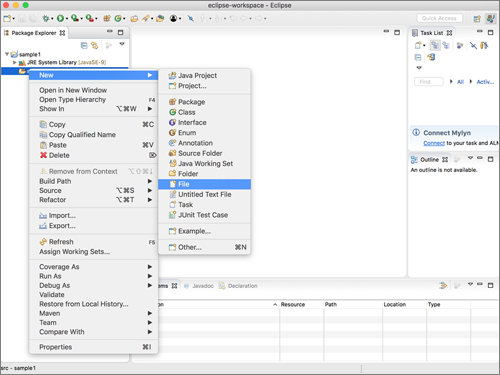Expand Coverage As submenu

coord(93,267)
